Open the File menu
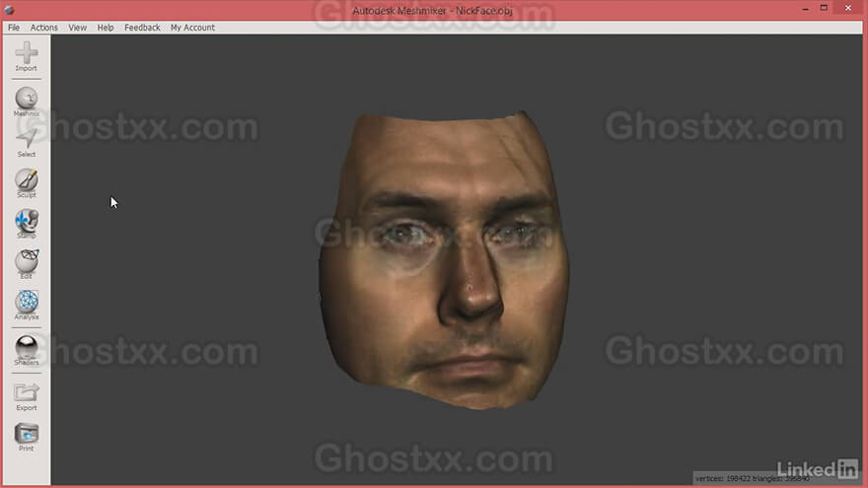The image size is (868, 488). click(14, 28)
